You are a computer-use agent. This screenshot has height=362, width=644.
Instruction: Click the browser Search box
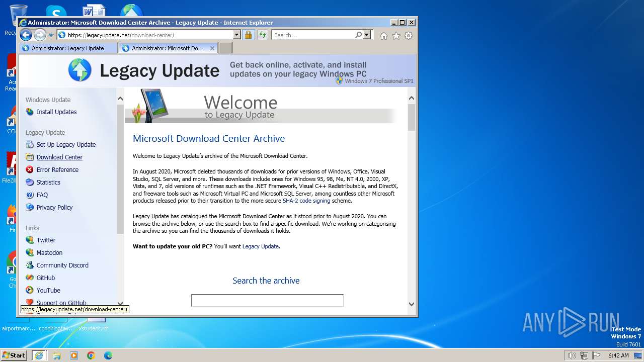tap(313, 35)
